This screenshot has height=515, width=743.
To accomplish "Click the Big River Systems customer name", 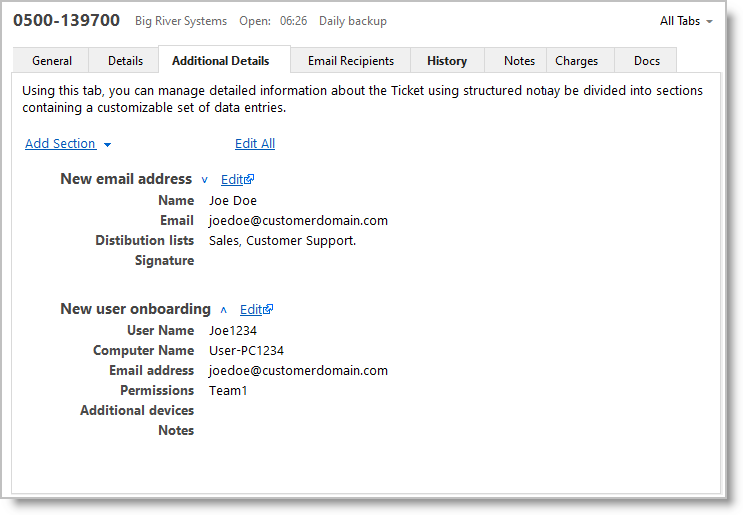I will point(181,21).
